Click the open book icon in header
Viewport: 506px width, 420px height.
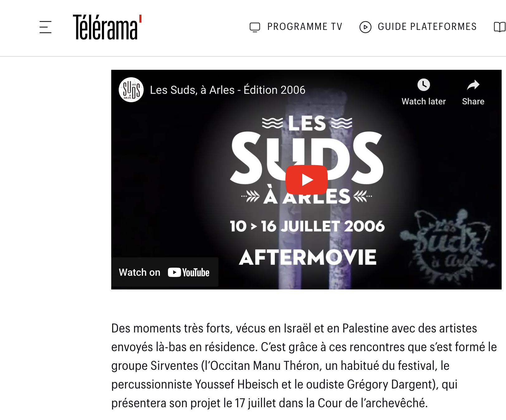(500, 27)
